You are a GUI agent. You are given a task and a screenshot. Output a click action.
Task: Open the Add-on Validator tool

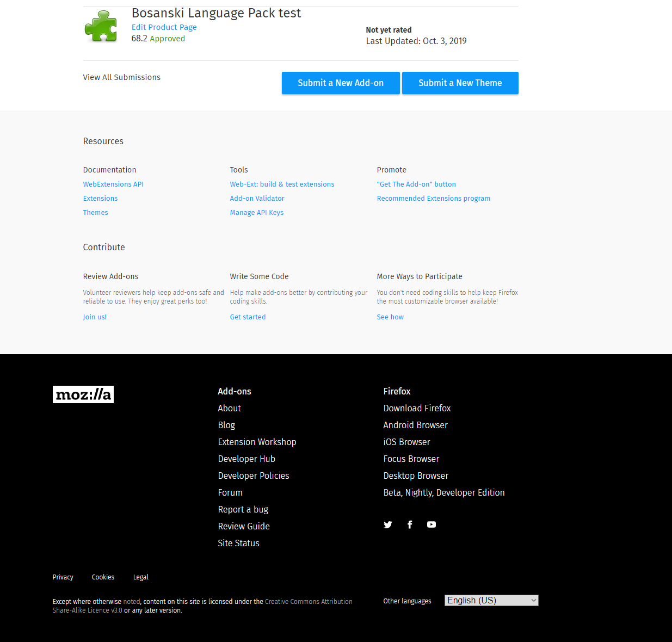(x=257, y=198)
